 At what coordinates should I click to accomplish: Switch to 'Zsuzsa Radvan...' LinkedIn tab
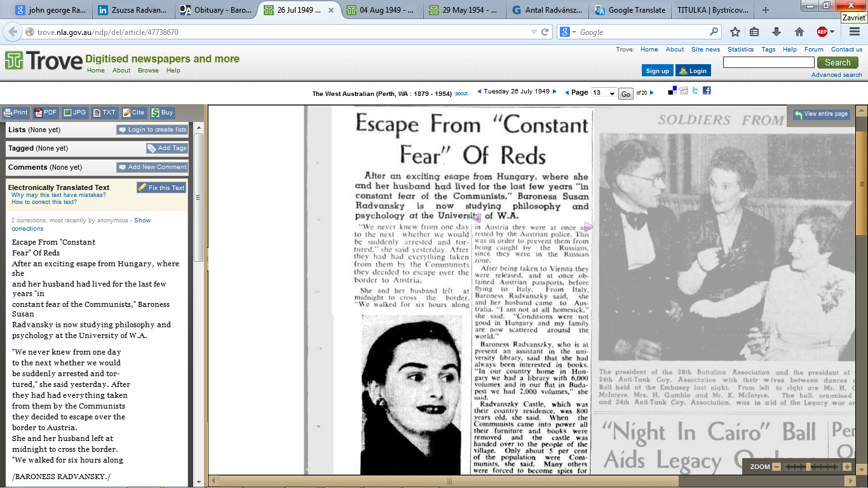click(133, 10)
